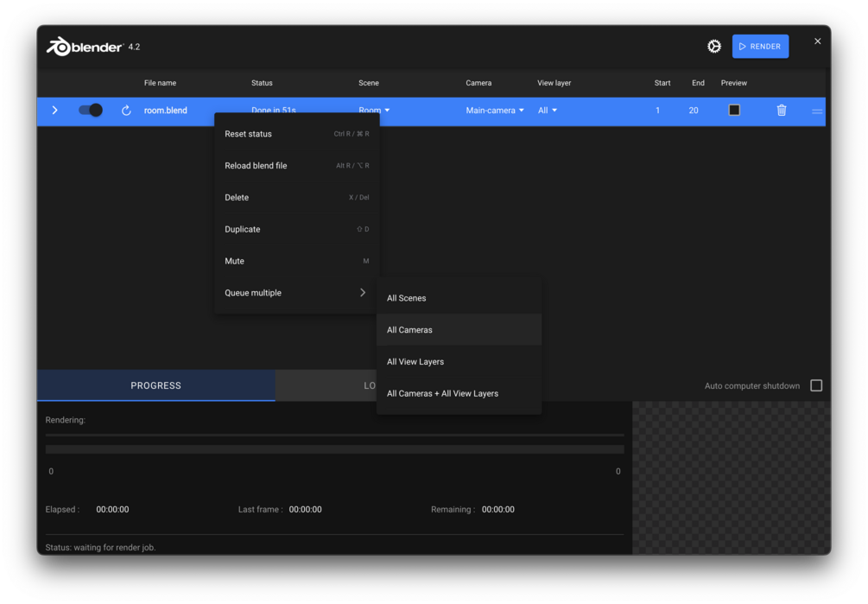Grab the reorder handle on room.blend row
The width and height of the screenshot is (868, 604).
coord(816,111)
